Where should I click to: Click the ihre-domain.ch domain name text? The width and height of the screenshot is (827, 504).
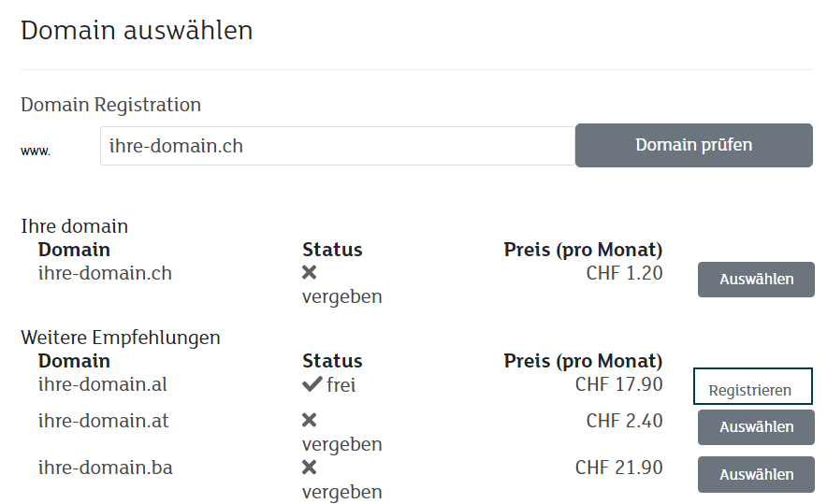105,274
